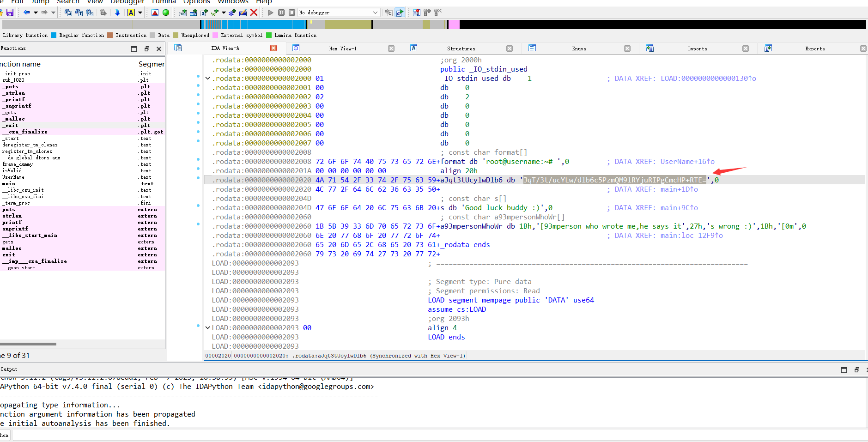Select the _snprintf function row
This screenshot has height=442, width=868.
coord(82,106)
